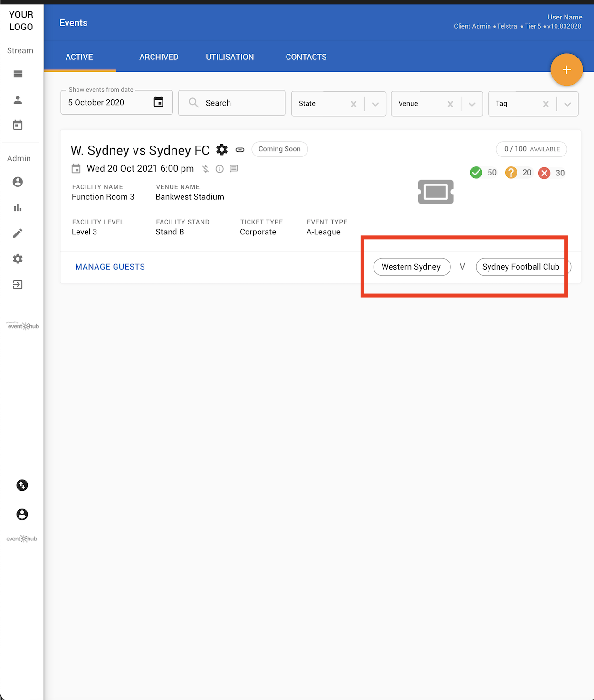Click the MANAGE GUESTS link
The image size is (594, 700).
click(110, 267)
